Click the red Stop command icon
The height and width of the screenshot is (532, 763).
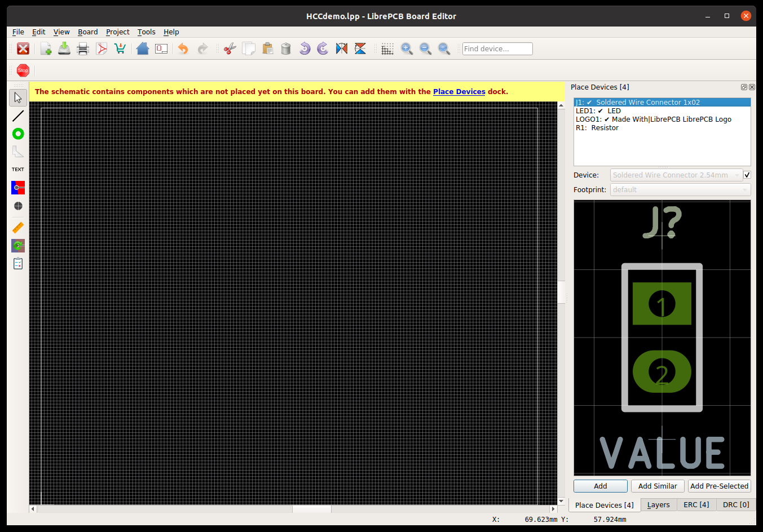point(23,70)
